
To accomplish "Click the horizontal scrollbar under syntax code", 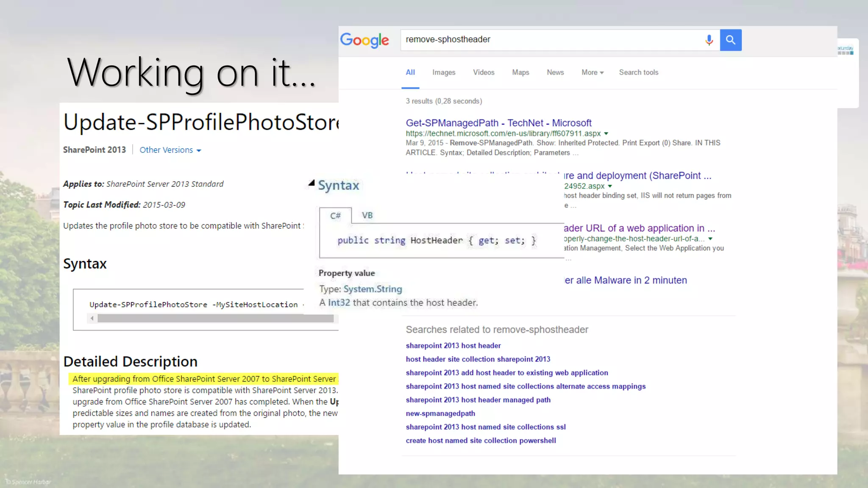I will tap(215, 318).
